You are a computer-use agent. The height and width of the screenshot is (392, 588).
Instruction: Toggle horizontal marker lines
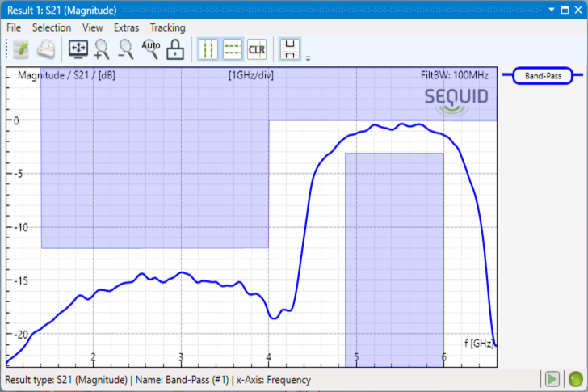[233, 49]
